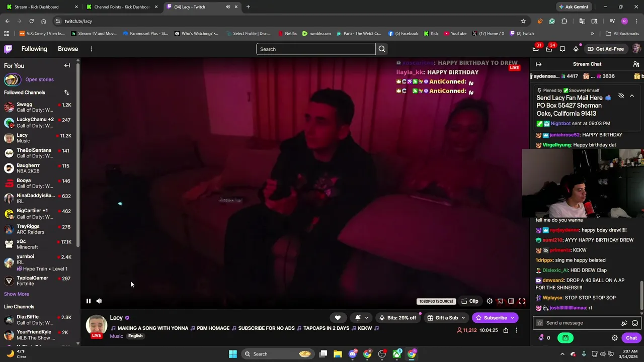Click the Twitch search input field
The height and width of the screenshot is (362, 644).
tap(316, 49)
